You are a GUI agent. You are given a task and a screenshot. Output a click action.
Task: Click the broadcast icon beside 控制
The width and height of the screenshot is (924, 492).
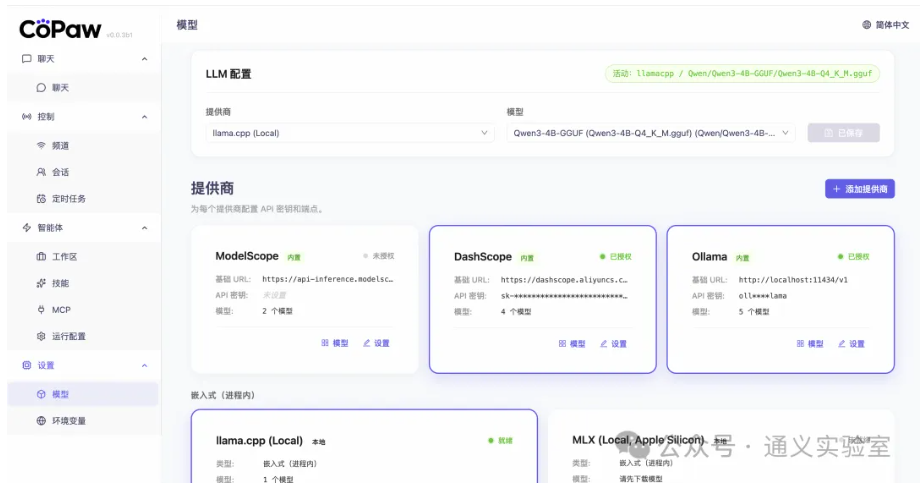[27, 117]
